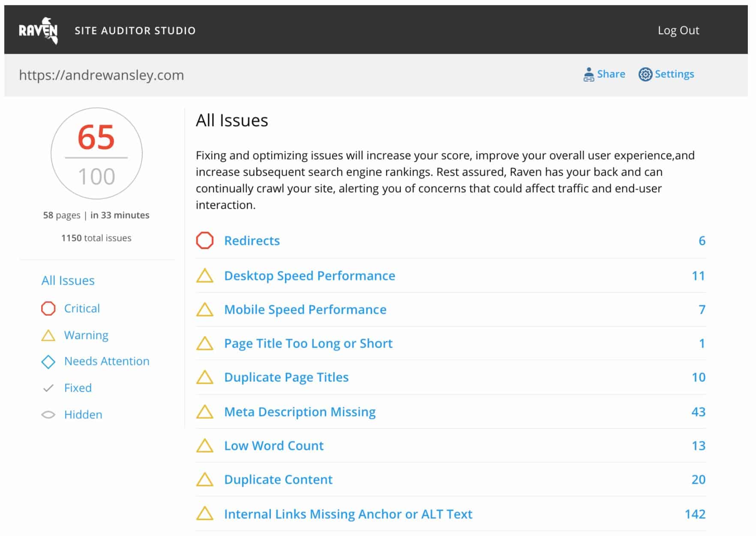Select the All Issues sidebar filter
This screenshot has height=536, width=756.
pyautogui.click(x=68, y=280)
